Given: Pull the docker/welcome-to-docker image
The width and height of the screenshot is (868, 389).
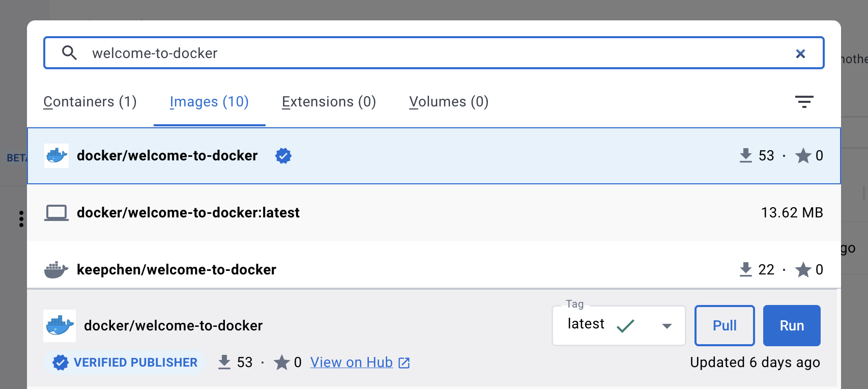Looking at the screenshot, I should click(725, 325).
